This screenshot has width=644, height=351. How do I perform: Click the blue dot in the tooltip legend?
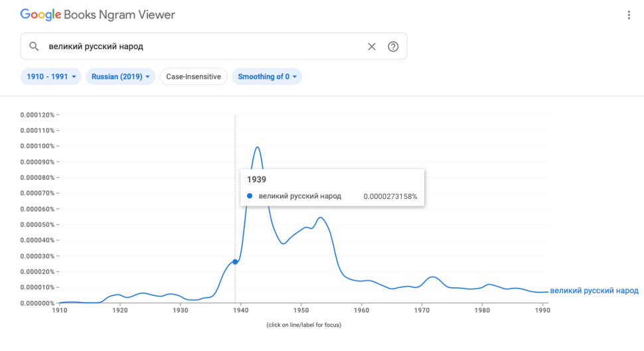(250, 196)
